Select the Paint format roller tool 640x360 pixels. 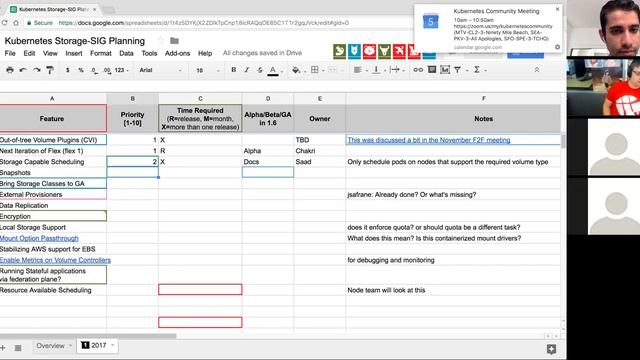[50, 70]
